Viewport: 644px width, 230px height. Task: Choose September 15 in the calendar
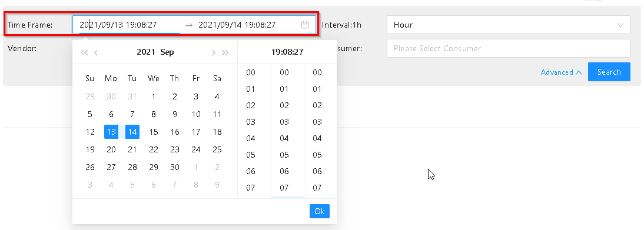(154, 132)
